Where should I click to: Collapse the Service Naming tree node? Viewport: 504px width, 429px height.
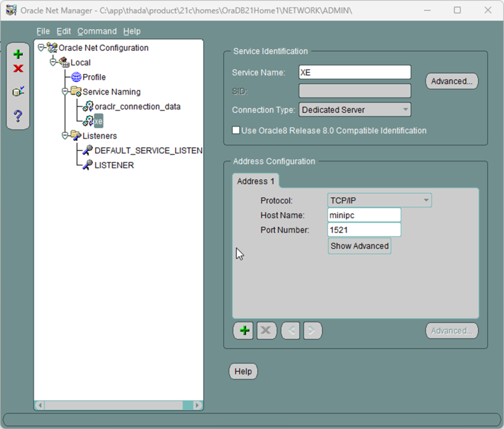coord(65,92)
